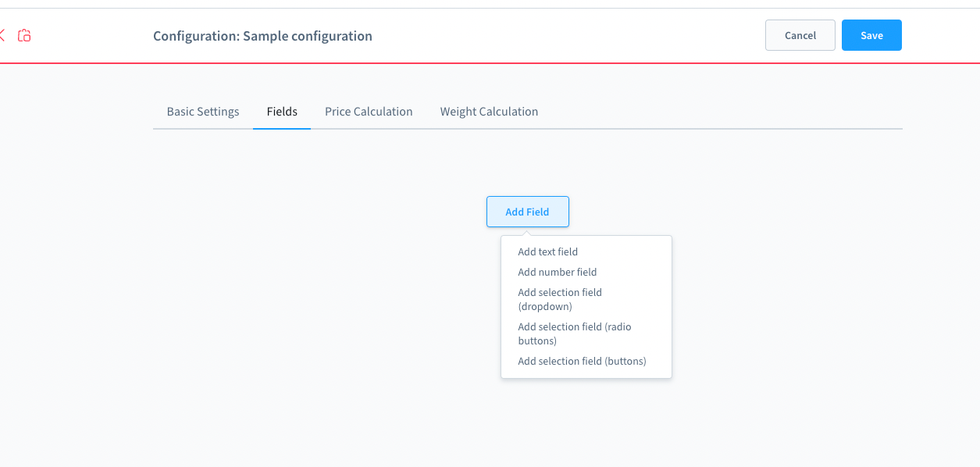This screenshot has width=980, height=467.
Task: Switch to the Basic Settings tab
Action: pos(203,112)
